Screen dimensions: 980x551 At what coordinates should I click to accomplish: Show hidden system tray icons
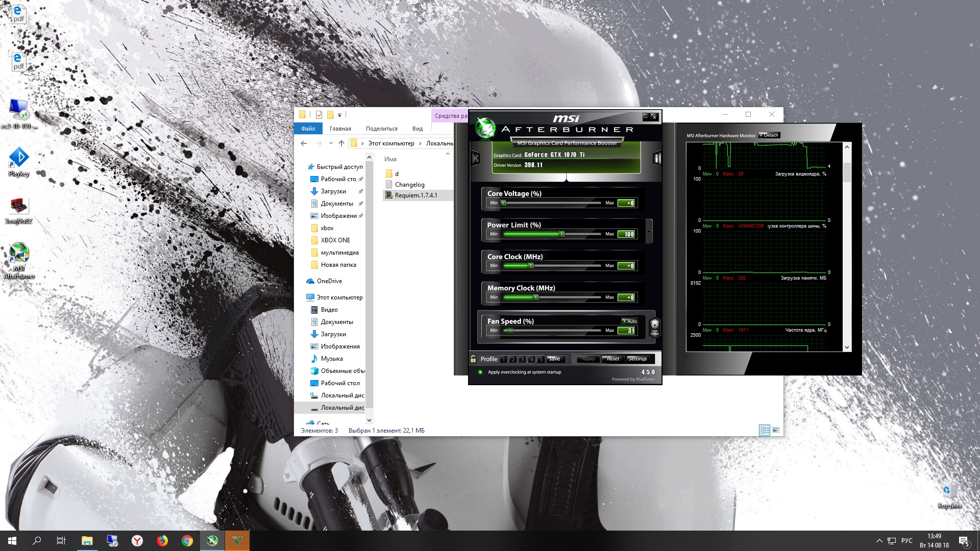pyautogui.click(x=879, y=541)
